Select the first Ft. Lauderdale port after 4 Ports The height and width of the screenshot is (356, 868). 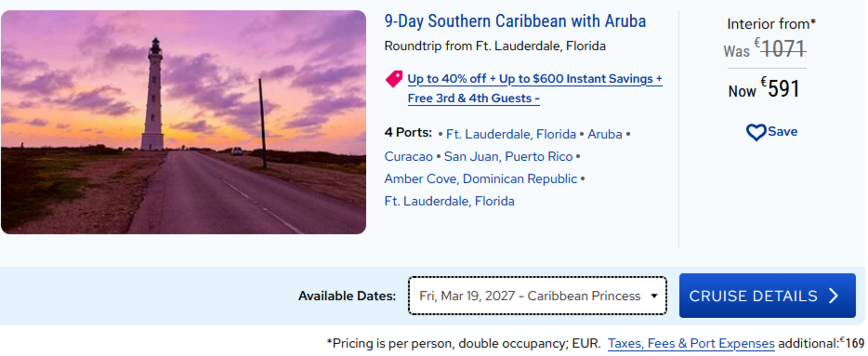pyautogui.click(x=511, y=134)
